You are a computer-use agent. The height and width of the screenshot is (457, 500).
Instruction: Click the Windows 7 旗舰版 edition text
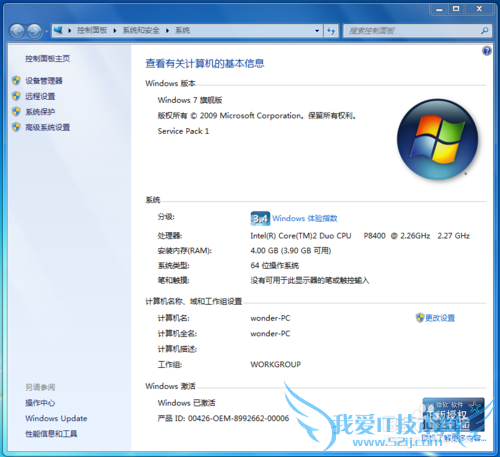click(190, 100)
